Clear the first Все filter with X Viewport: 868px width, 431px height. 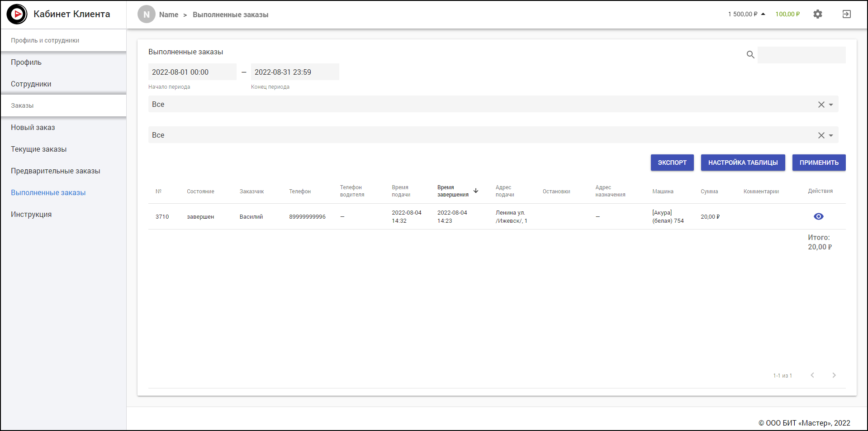[x=821, y=105]
